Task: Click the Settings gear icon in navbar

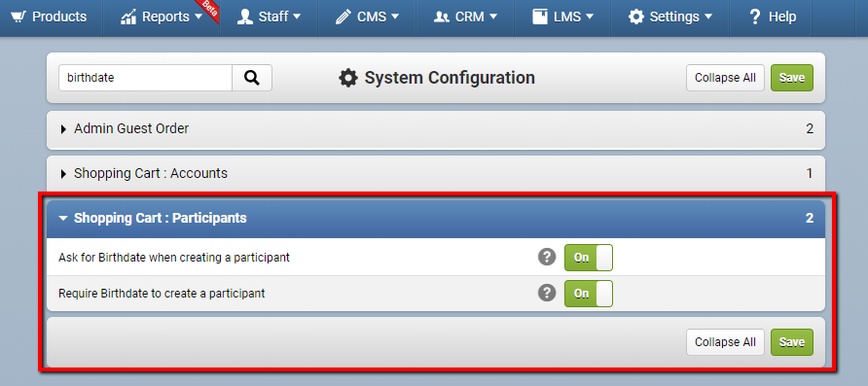Action: [x=636, y=18]
